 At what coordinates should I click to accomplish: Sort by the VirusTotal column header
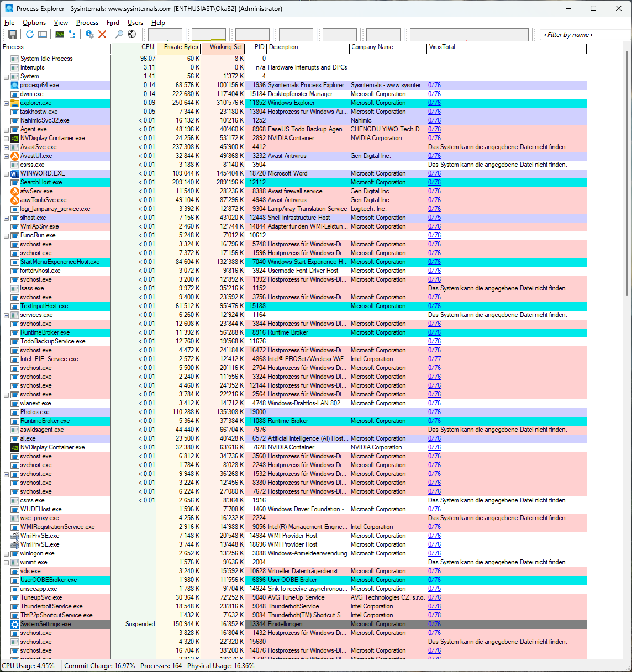[x=507, y=47]
